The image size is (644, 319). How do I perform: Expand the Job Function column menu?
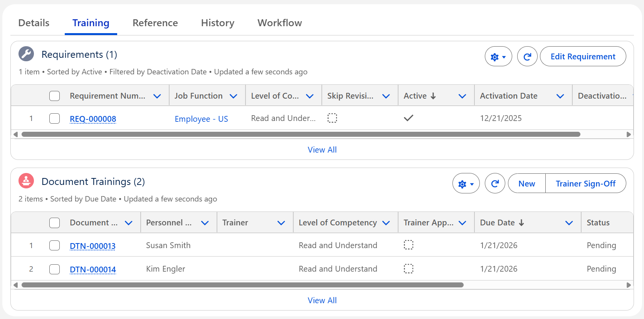coord(233,96)
